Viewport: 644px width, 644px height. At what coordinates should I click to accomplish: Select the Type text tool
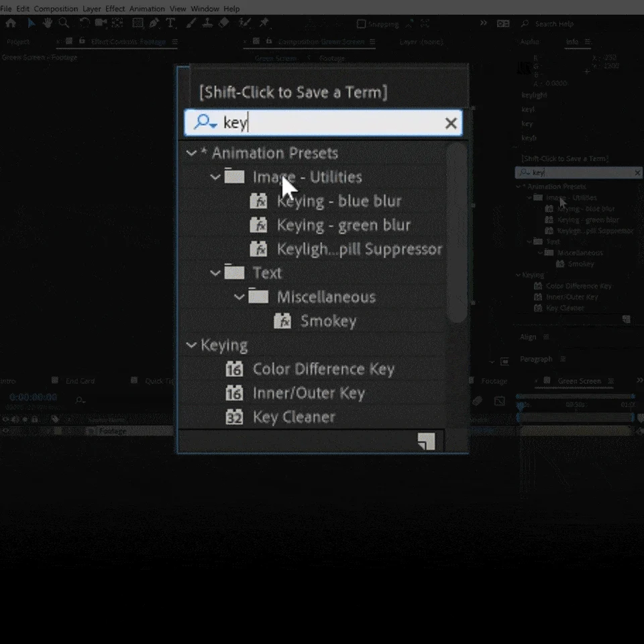coord(170,23)
